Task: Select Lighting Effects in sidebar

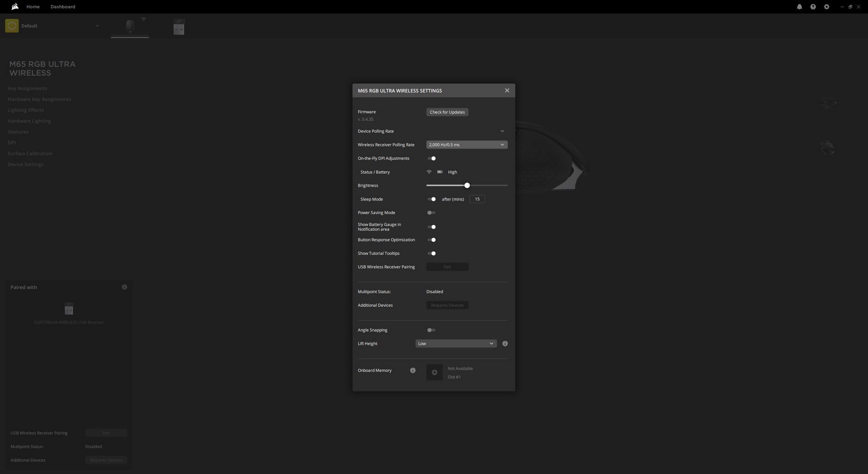Action: coord(26,110)
